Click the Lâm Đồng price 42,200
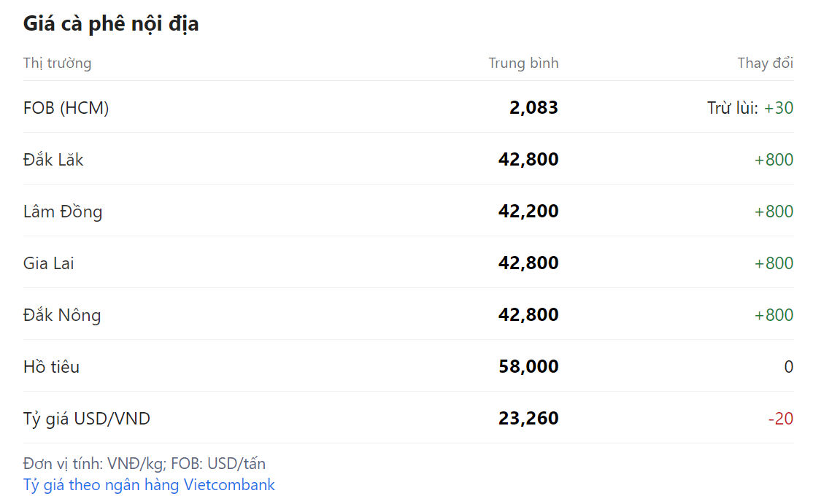Viewport: 840px width, 504px height. [528, 212]
